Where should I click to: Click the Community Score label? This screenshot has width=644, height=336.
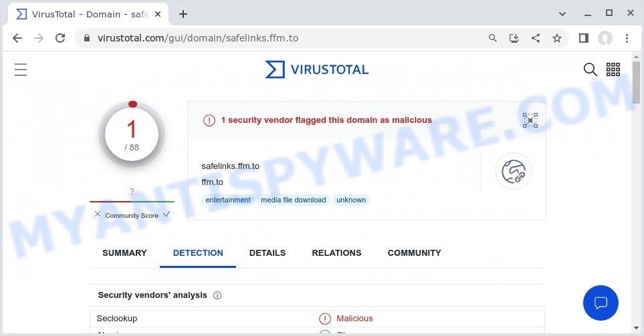pyautogui.click(x=132, y=215)
